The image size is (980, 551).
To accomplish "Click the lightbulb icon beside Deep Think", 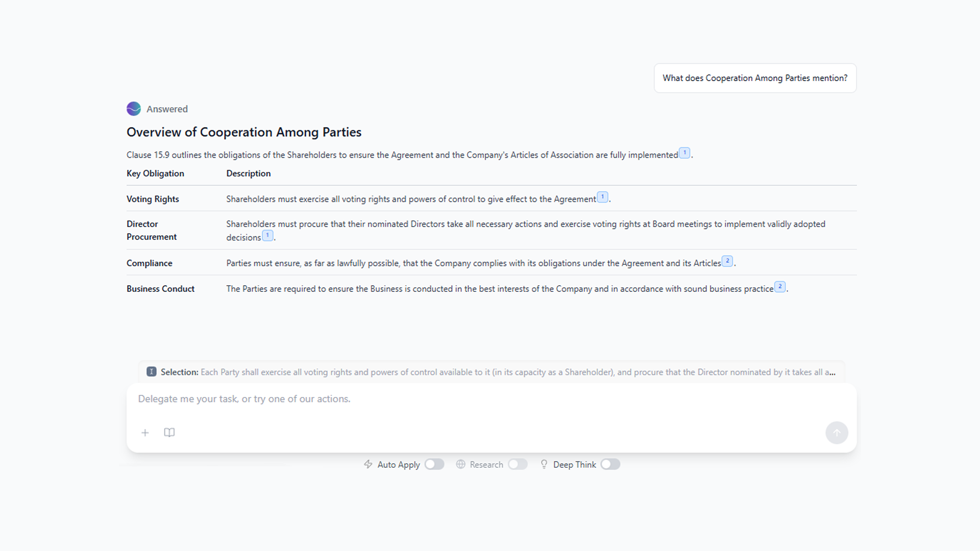I will click(x=544, y=464).
